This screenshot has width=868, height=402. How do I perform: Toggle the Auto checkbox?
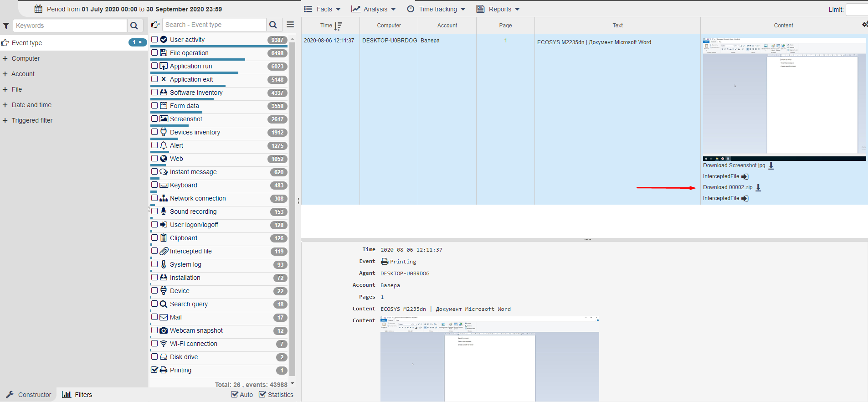(x=235, y=394)
